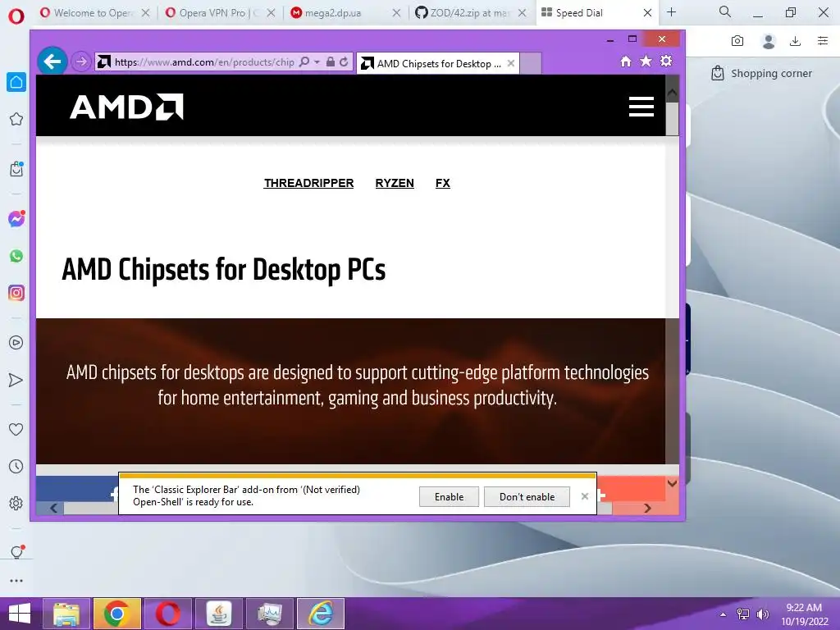
Task: Open Google Chrome from taskbar
Action: tap(116, 614)
